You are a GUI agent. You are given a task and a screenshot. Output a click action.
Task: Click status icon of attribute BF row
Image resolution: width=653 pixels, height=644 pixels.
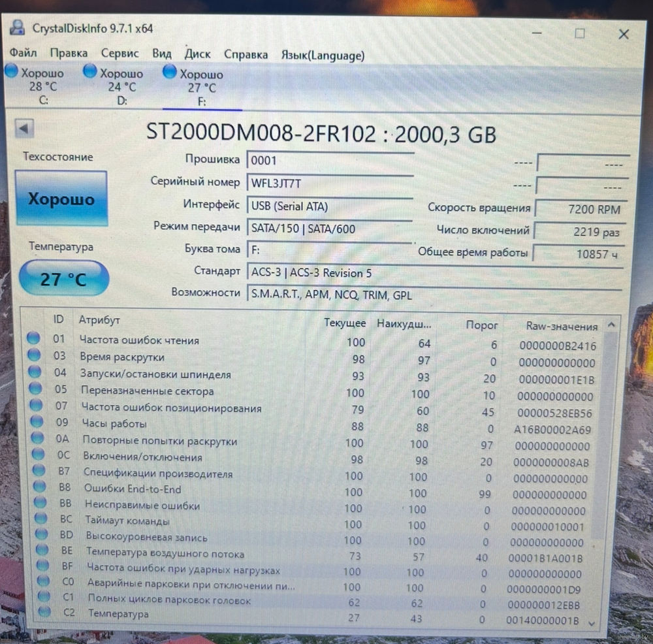tap(42, 565)
